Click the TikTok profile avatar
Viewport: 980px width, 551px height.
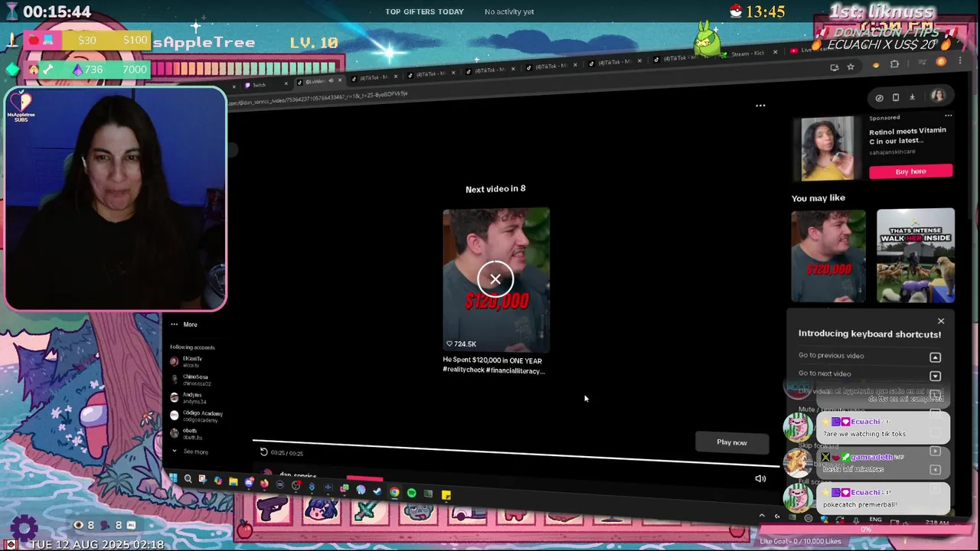click(937, 96)
